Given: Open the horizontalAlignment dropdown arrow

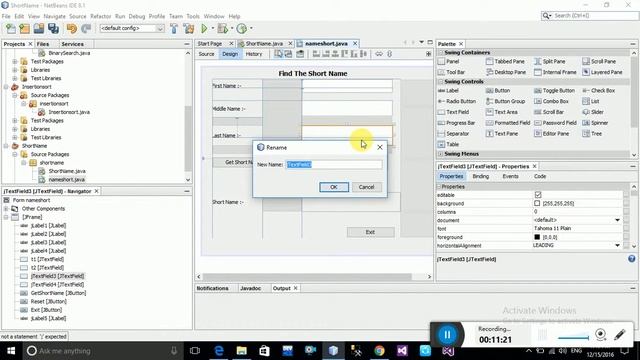Looking at the screenshot, I should pos(618,245).
